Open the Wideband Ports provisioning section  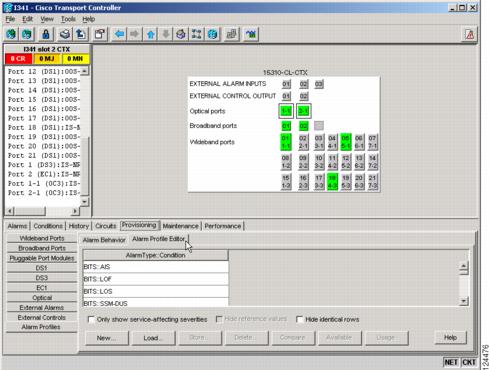[42, 238]
